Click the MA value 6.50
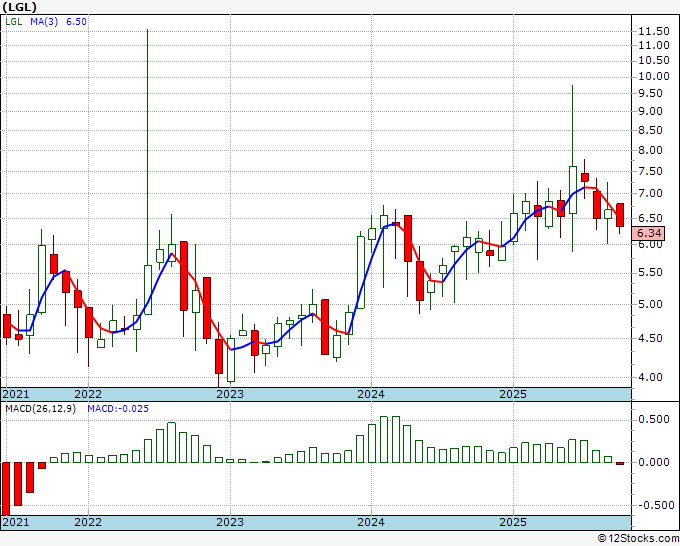This screenshot has width=680, height=546. tap(76, 21)
